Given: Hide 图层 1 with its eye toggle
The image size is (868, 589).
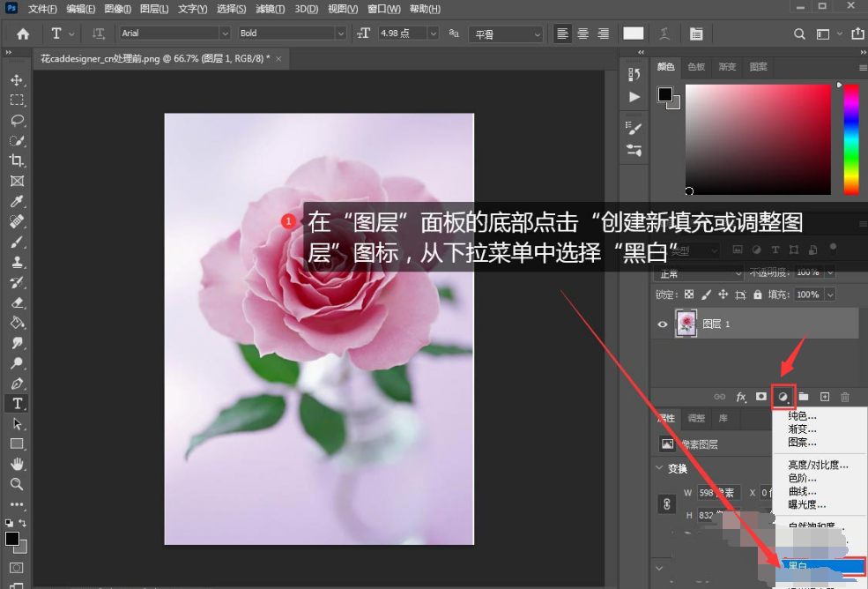Looking at the screenshot, I should pos(662,324).
